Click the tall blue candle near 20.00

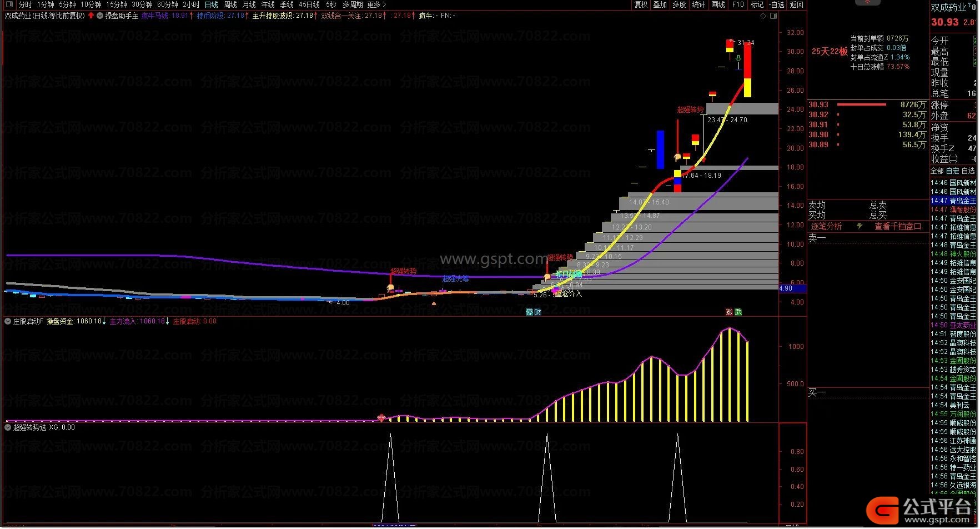pyautogui.click(x=660, y=149)
